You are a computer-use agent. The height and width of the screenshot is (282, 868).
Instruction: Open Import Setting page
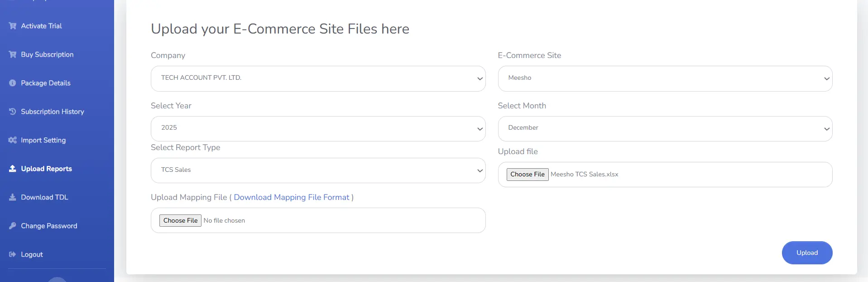tap(43, 140)
